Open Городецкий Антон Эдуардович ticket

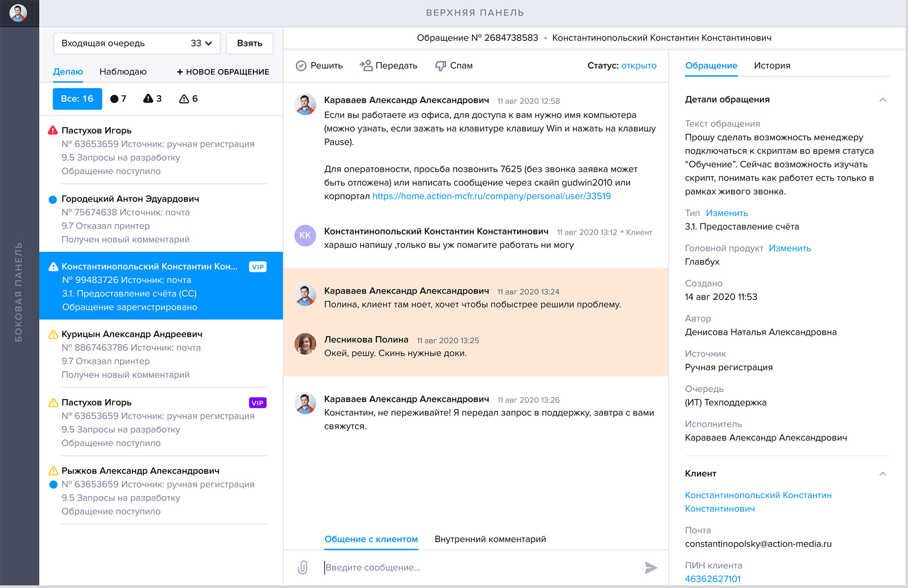coord(130,199)
